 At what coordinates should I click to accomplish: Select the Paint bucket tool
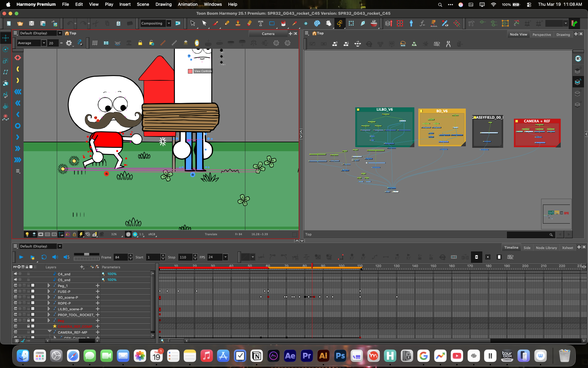pyautogui.click(x=283, y=23)
